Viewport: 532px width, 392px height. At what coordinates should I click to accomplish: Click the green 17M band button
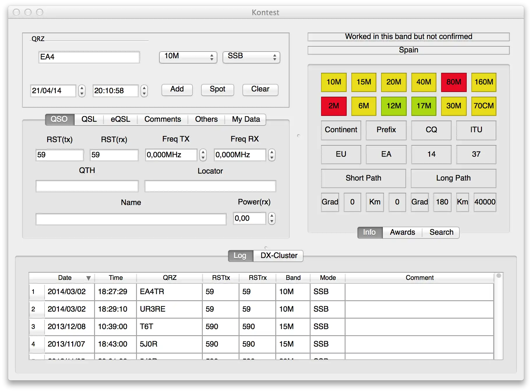424,106
